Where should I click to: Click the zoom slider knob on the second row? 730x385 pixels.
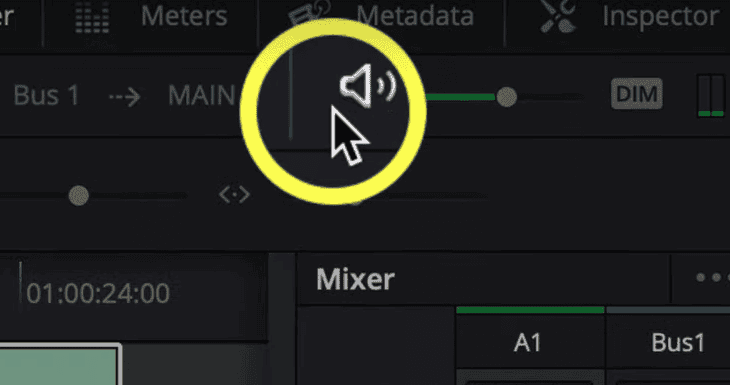click(x=79, y=196)
